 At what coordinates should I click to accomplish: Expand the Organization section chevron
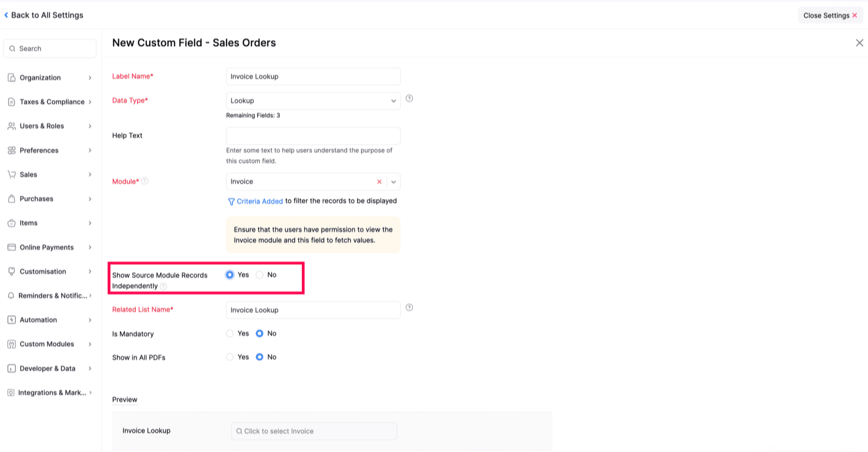click(x=90, y=78)
